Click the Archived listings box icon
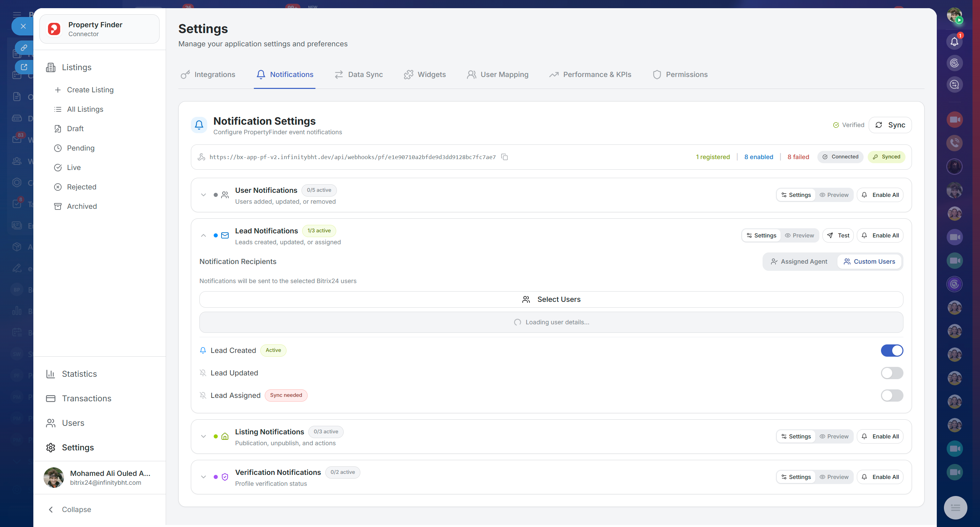 click(x=58, y=206)
